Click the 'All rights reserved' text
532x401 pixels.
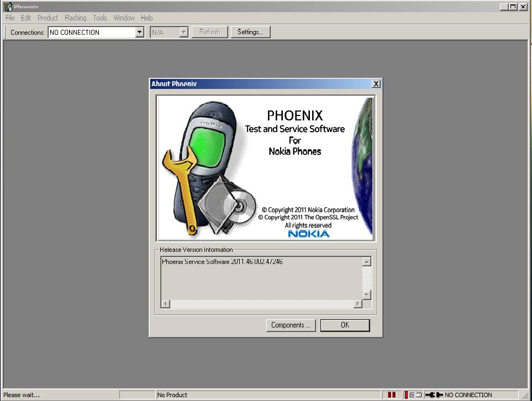pyautogui.click(x=308, y=225)
